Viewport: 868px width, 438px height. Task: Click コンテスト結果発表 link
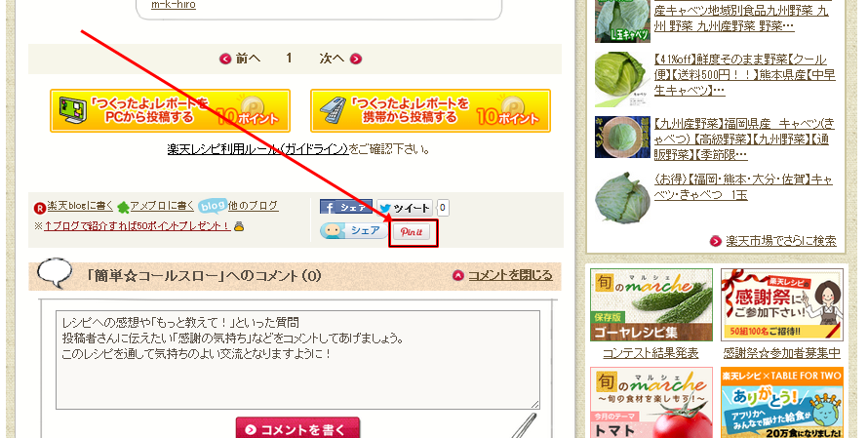click(651, 353)
